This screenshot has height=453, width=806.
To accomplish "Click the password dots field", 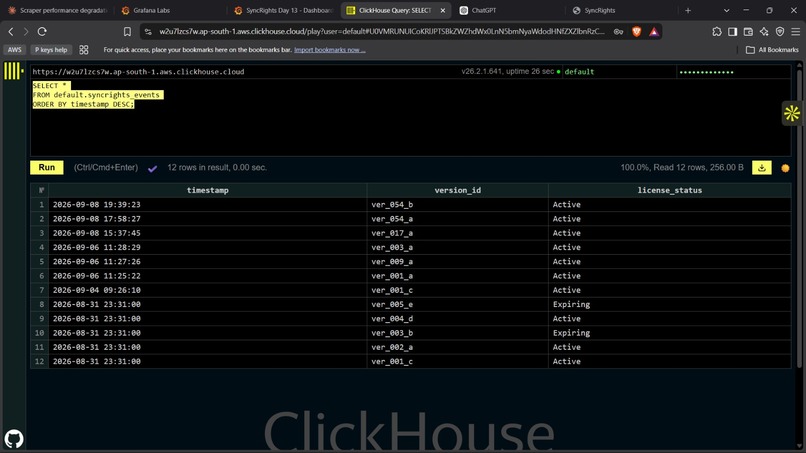I will 733,71.
